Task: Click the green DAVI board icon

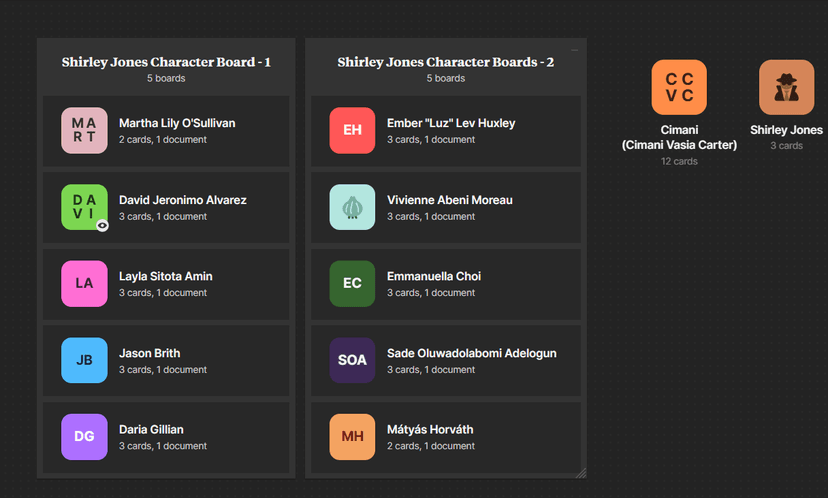Action: click(x=84, y=207)
